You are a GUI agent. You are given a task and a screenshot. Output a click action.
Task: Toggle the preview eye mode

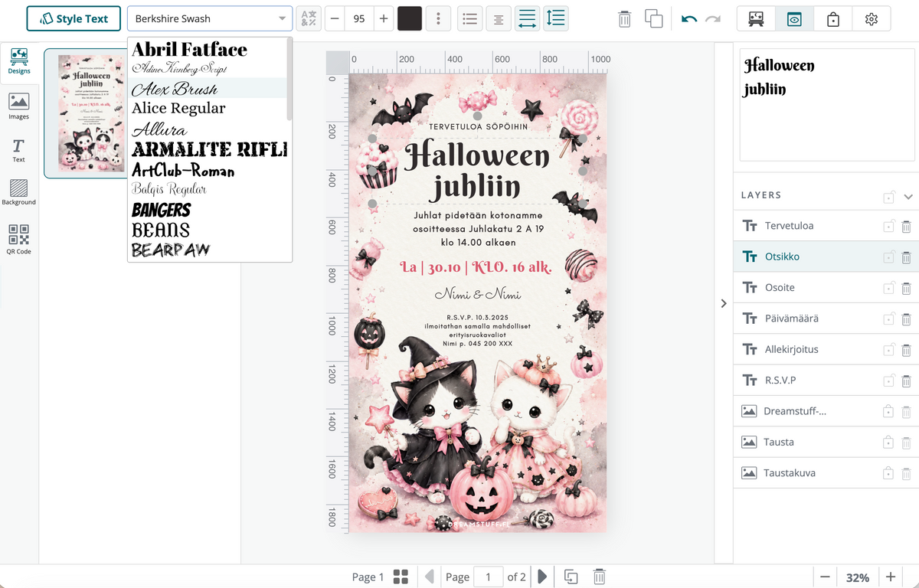[794, 18]
